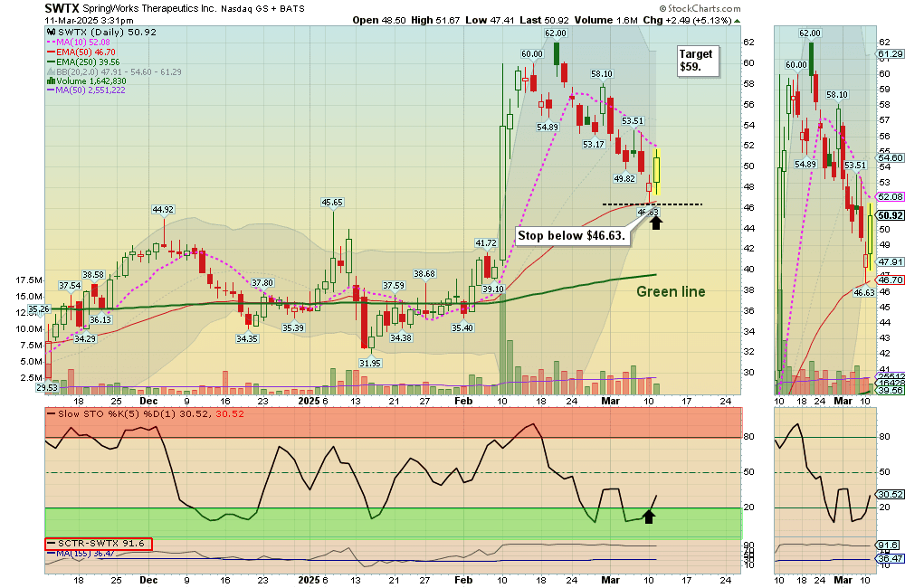This screenshot has height=588, width=905.
Task: Click the 30.52 stochastic value tag
Action: coord(890,494)
